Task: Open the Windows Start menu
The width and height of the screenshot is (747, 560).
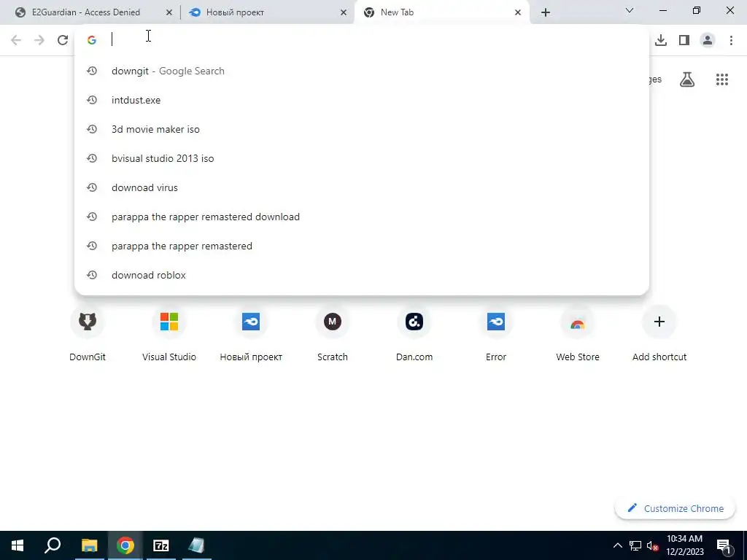Action: (18, 545)
